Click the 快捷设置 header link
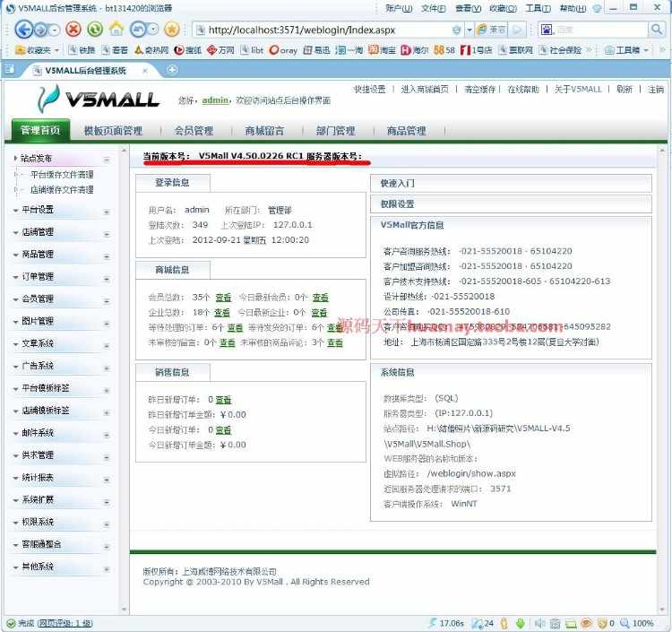This screenshot has width=672, height=632. 369,89
